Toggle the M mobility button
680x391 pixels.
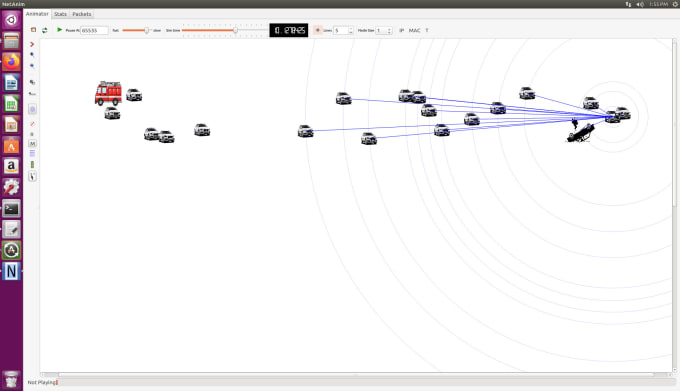[x=33, y=143]
